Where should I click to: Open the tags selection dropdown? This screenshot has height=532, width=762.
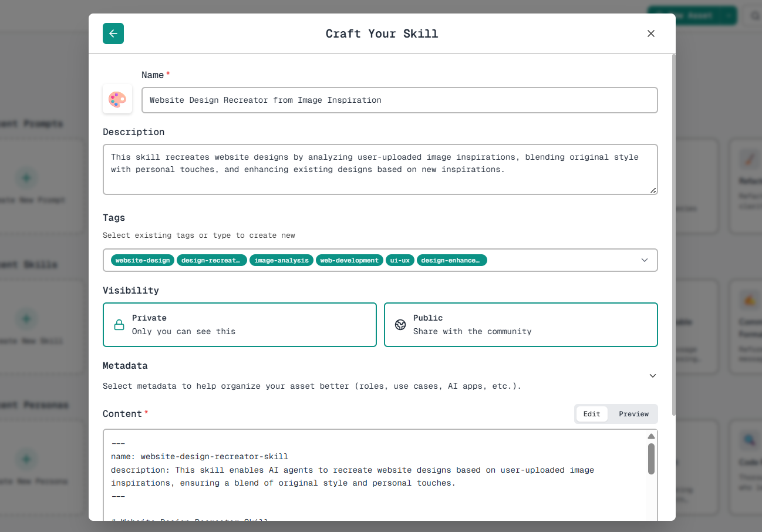point(644,260)
